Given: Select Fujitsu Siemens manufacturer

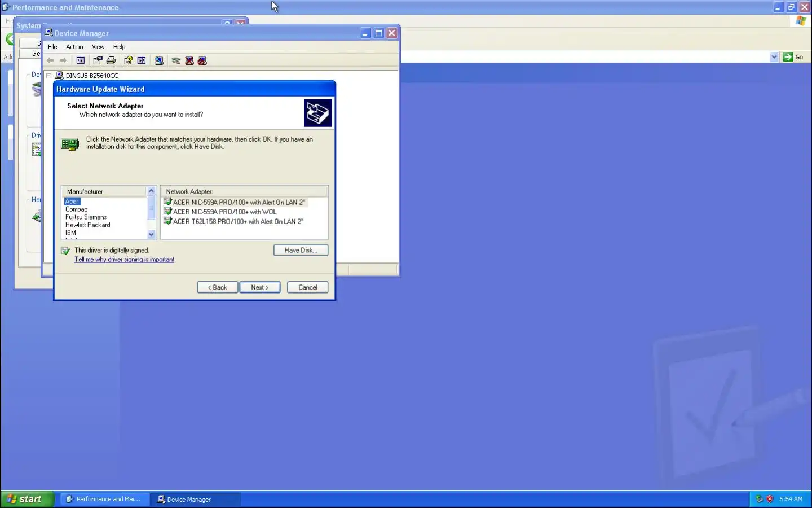Looking at the screenshot, I should 86,217.
